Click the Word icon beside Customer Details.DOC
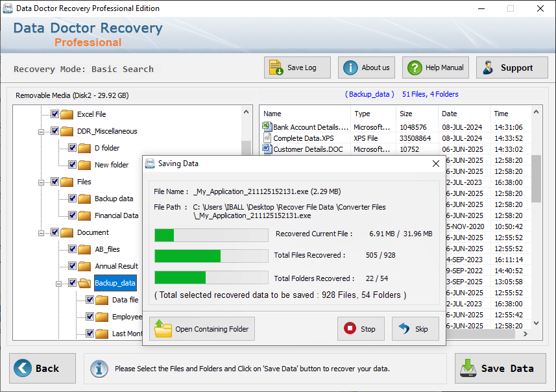 pos(267,149)
